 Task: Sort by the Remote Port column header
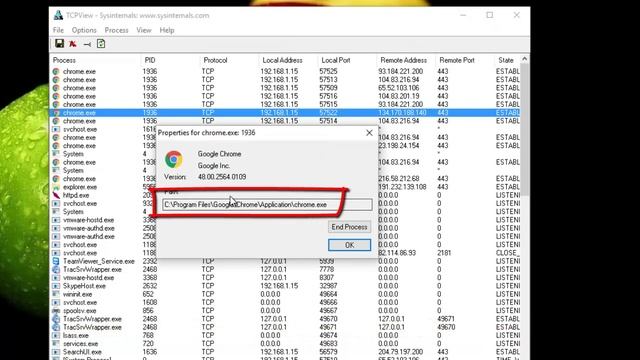click(x=464, y=60)
